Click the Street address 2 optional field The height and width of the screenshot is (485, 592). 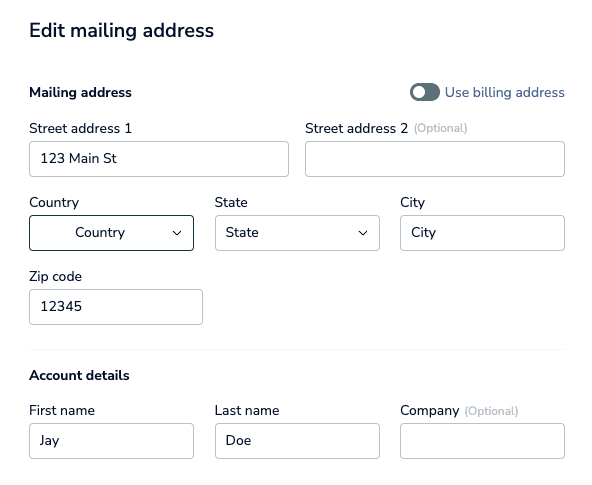(x=435, y=159)
